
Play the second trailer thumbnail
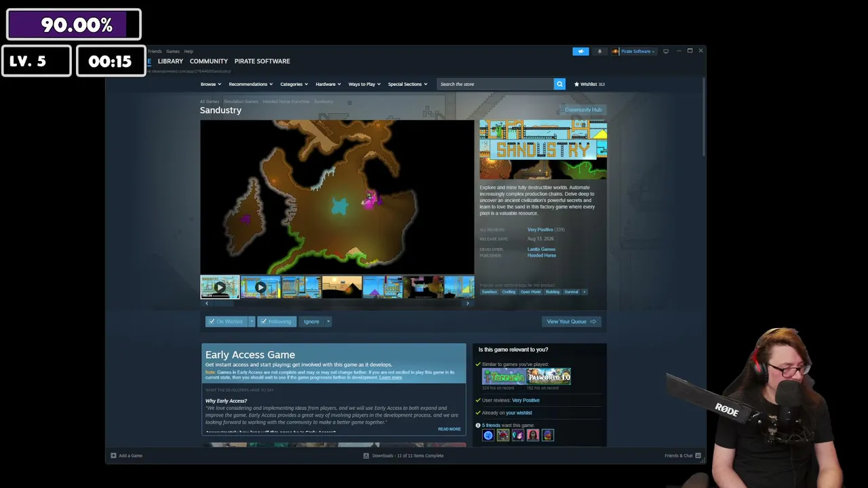pyautogui.click(x=260, y=287)
